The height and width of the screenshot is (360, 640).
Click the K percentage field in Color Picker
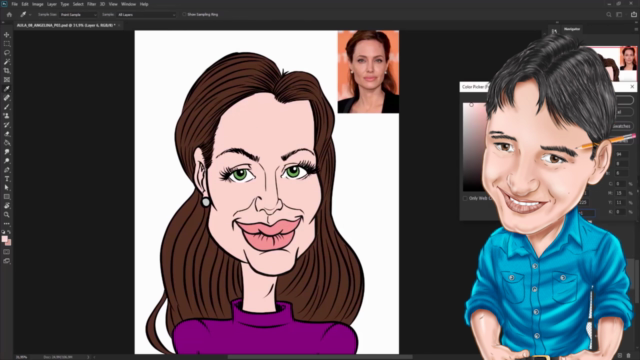[620, 212]
